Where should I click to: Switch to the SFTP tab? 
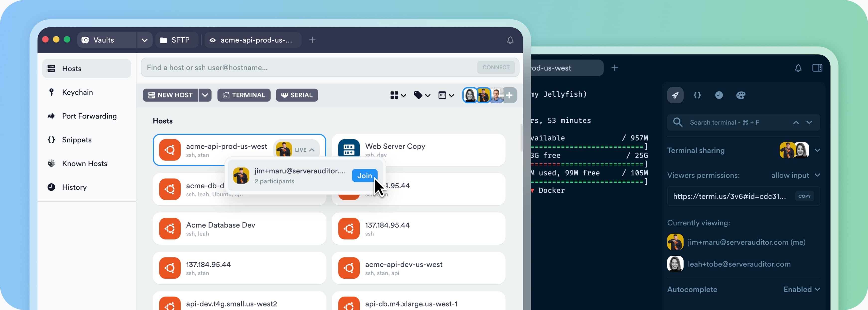click(177, 40)
